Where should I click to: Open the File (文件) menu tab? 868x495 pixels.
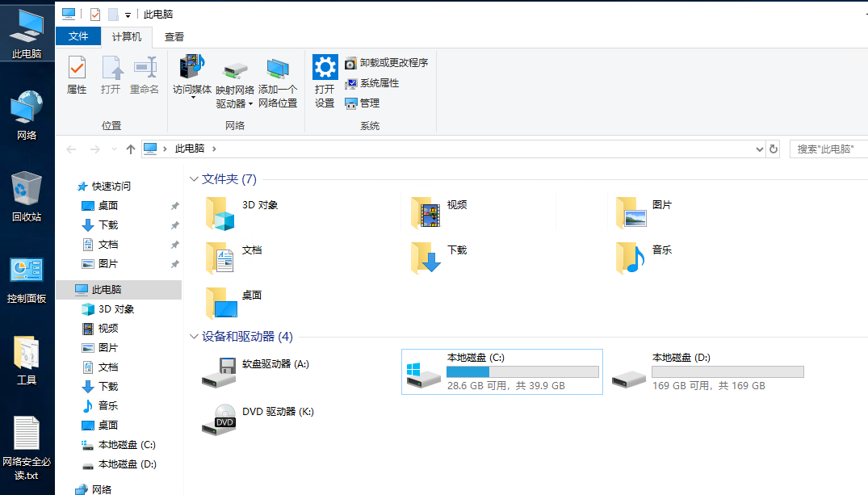[78, 37]
